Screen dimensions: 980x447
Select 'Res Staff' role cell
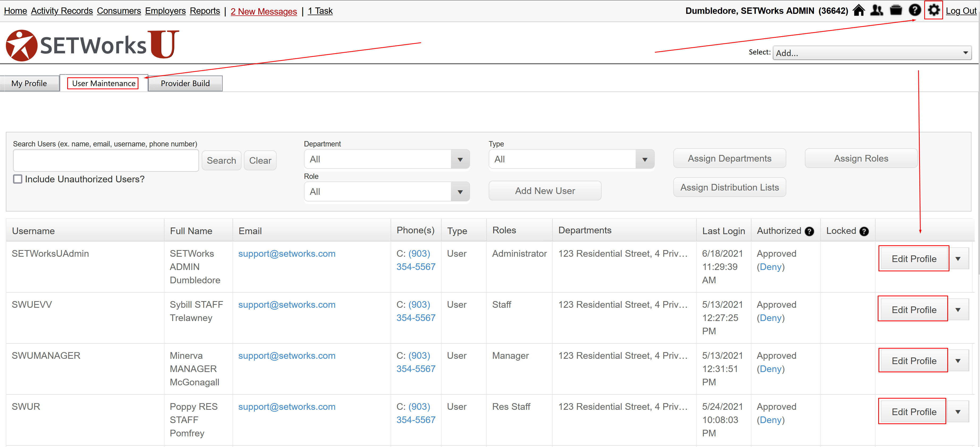click(x=511, y=407)
